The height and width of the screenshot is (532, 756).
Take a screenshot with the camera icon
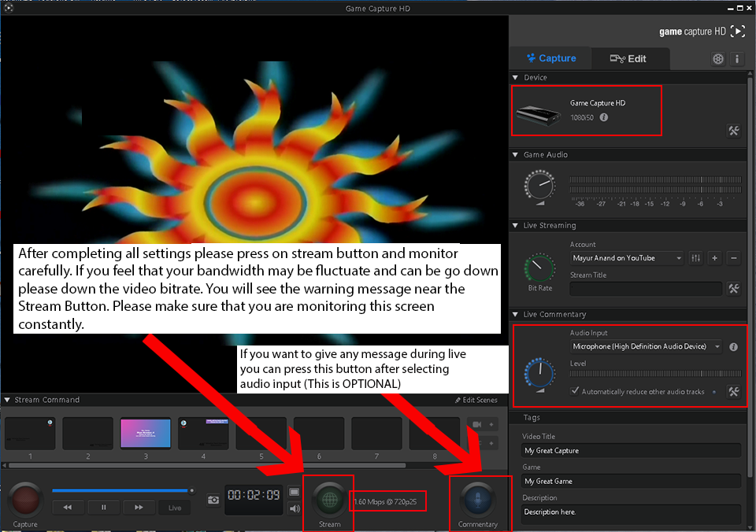(213, 501)
